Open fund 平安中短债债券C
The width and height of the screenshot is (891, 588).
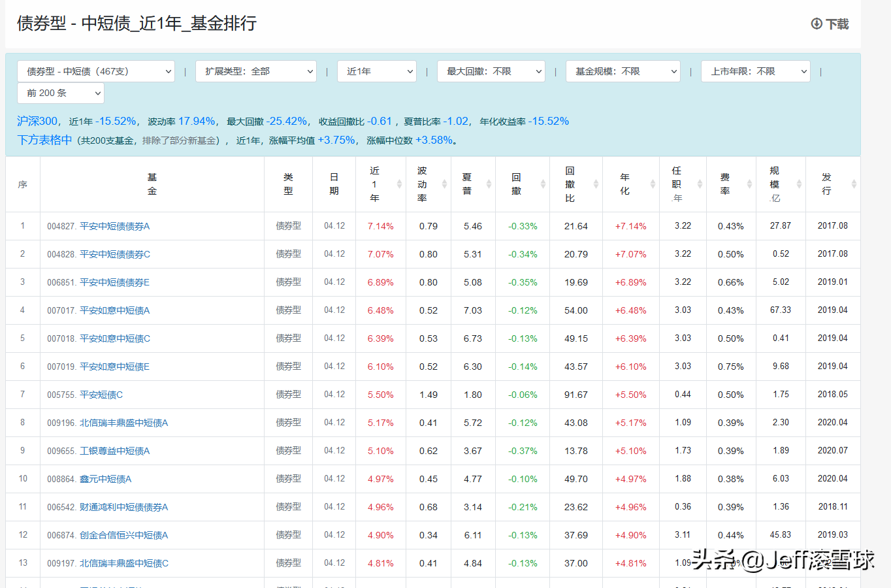[x=115, y=254]
